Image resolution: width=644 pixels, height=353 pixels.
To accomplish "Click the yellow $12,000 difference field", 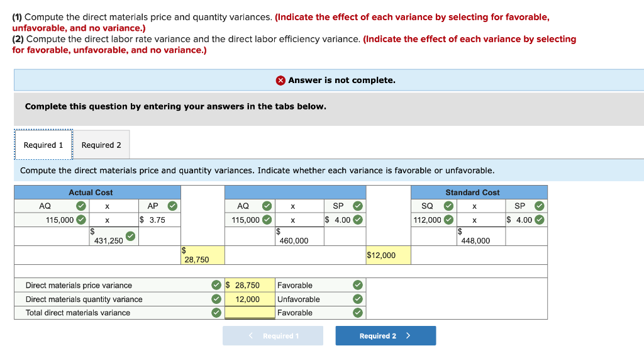I will [x=388, y=255].
